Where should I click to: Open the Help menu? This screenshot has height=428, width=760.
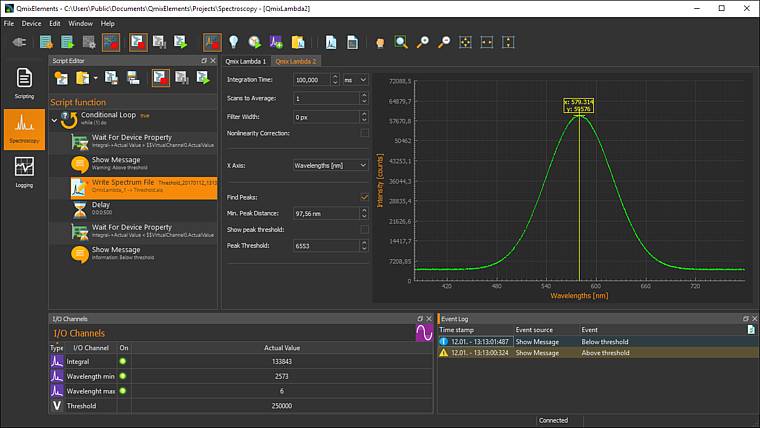click(108, 23)
